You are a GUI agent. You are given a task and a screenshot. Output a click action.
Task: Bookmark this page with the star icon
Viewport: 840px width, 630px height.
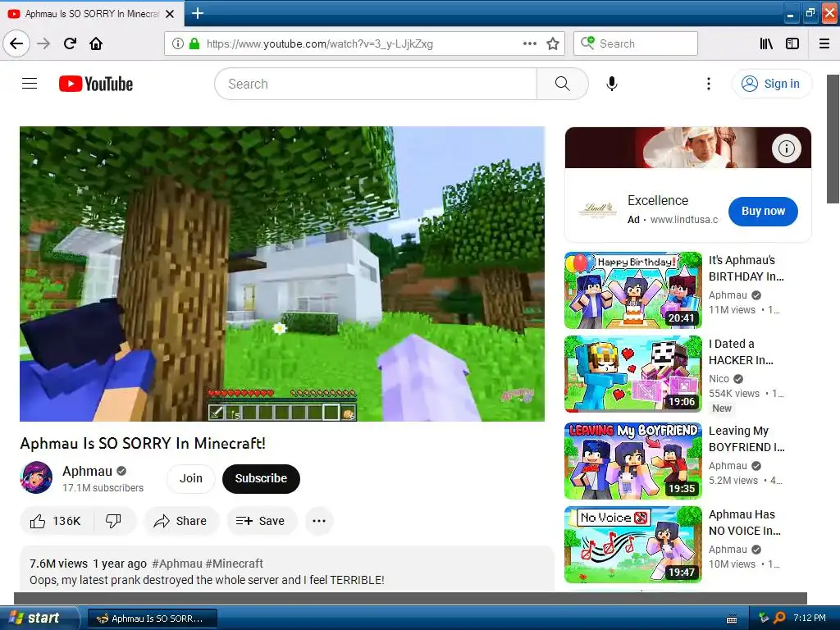553,43
